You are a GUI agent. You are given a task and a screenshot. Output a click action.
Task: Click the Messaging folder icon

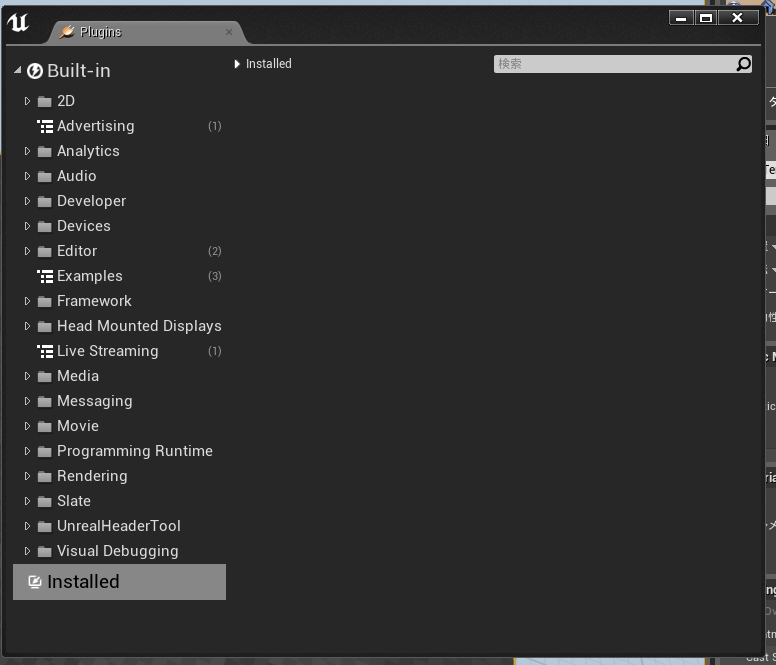[45, 401]
